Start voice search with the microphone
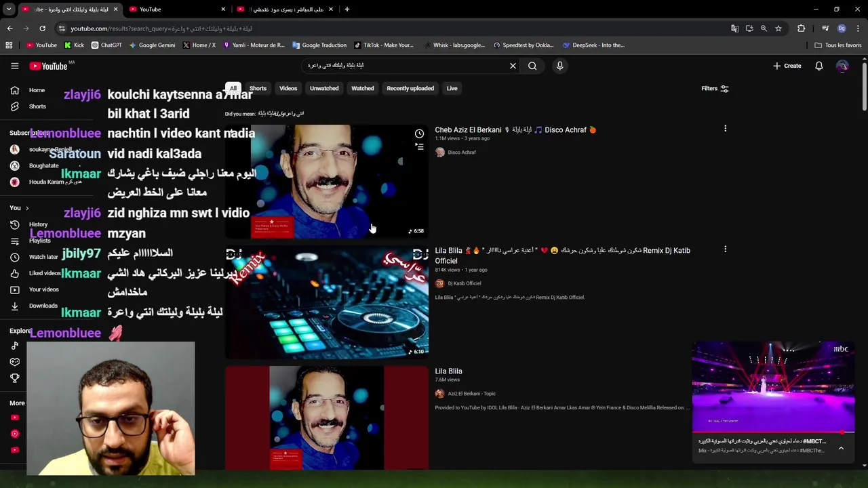868x488 pixels. tap(559, 66)
